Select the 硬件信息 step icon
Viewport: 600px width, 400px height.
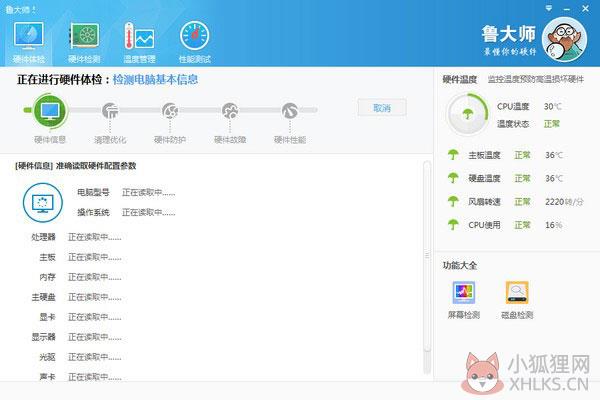50,111
